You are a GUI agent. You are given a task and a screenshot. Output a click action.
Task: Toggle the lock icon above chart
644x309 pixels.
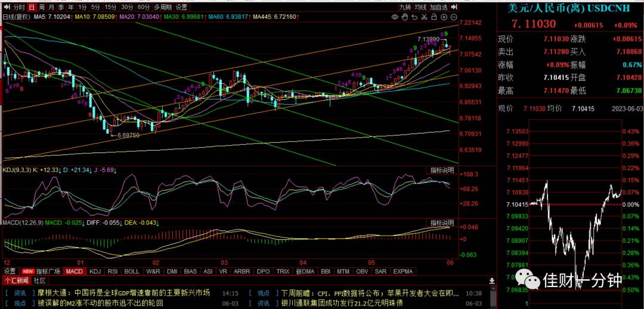(434, 17)
